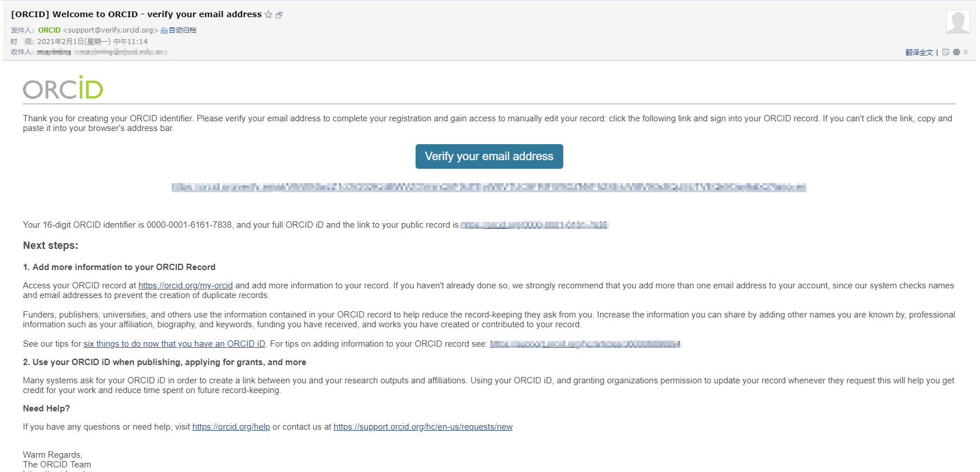Click the email subject title

136,14
